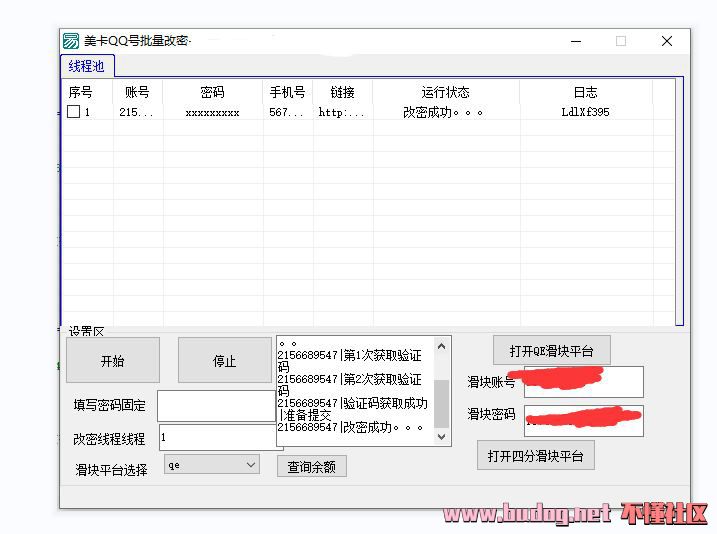This screenshot has width=717, height=534.
Task: Switch to the 线程池 tab
Action: [x=86, y=66]
